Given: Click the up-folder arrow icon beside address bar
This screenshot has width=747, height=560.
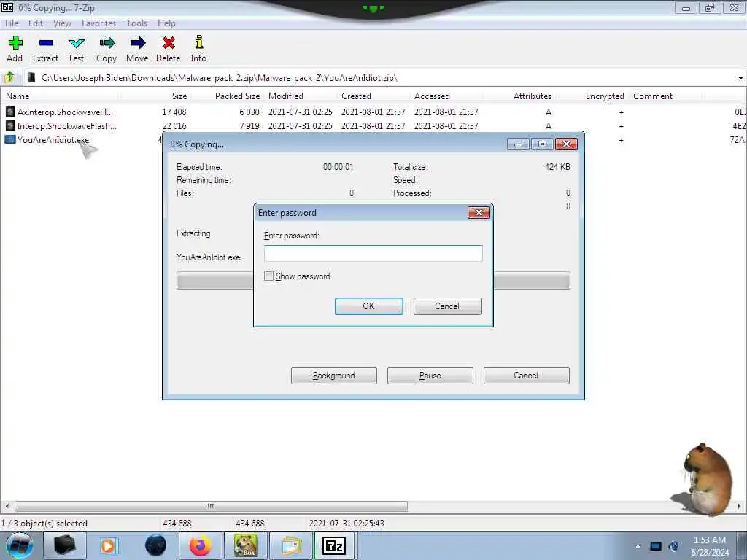Looking at the screenshot, I should pos(9,77).
